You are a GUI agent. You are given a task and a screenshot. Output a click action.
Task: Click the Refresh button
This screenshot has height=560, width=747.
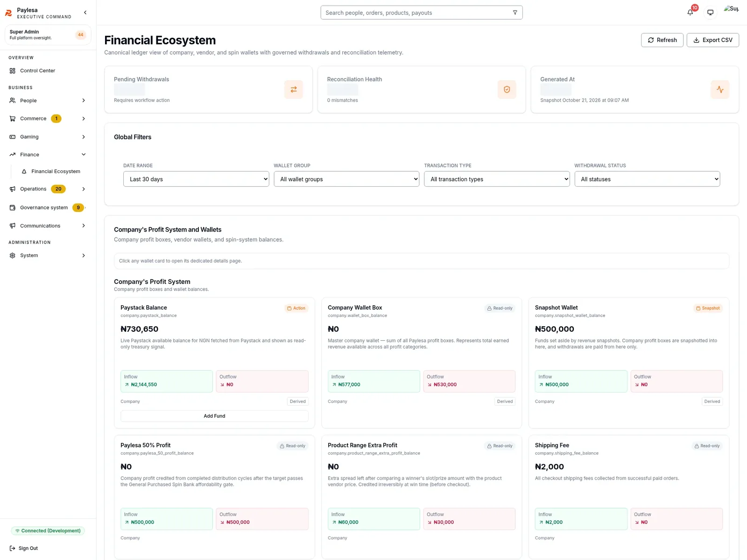click(x=662, y=40)
